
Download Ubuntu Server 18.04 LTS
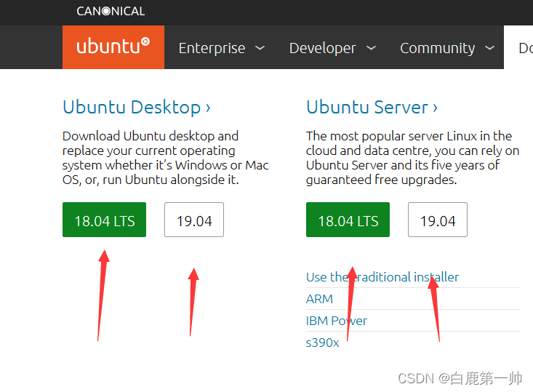(x=348, y=220)
